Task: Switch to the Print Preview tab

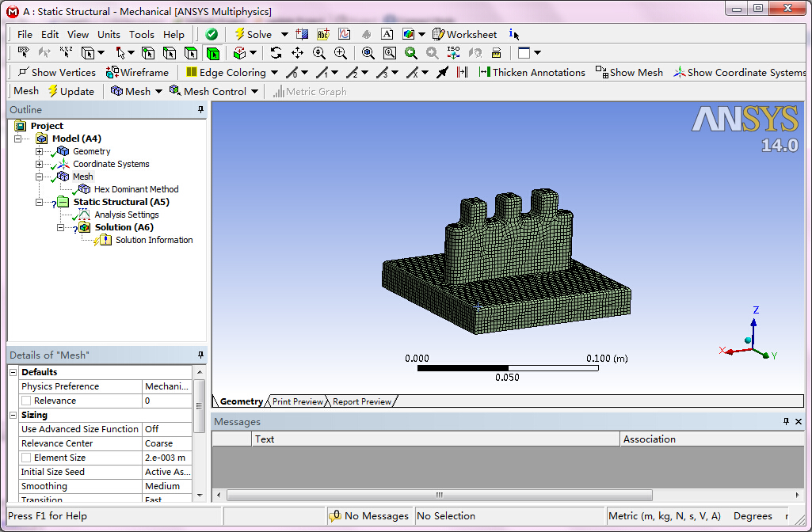Action: coord(297,401)
